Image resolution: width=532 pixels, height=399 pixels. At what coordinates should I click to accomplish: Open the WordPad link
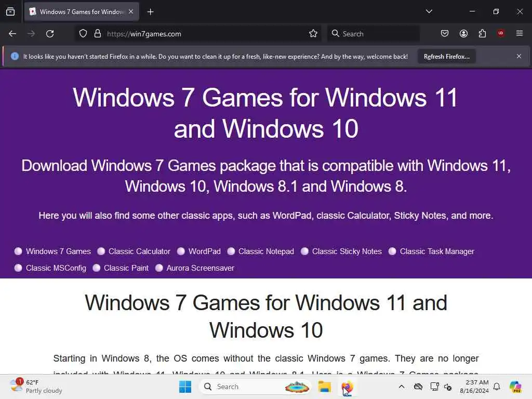click(x=205, y=251)
